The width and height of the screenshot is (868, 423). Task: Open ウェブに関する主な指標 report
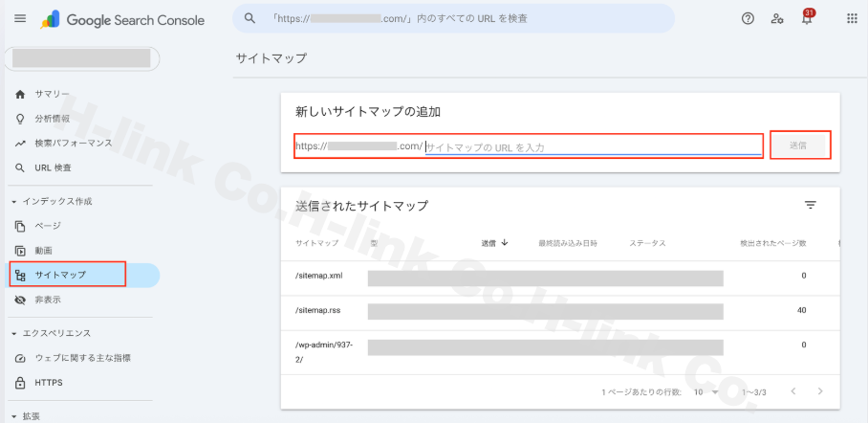coord(81,358)
